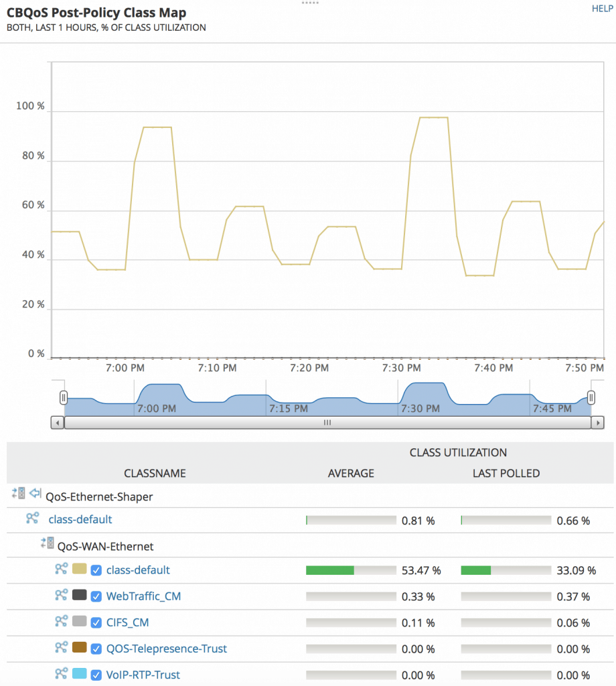Click the class icon beside top class-default
Image resolution: width=616 pixels, height=686 pixels.
tap(32, 518)
